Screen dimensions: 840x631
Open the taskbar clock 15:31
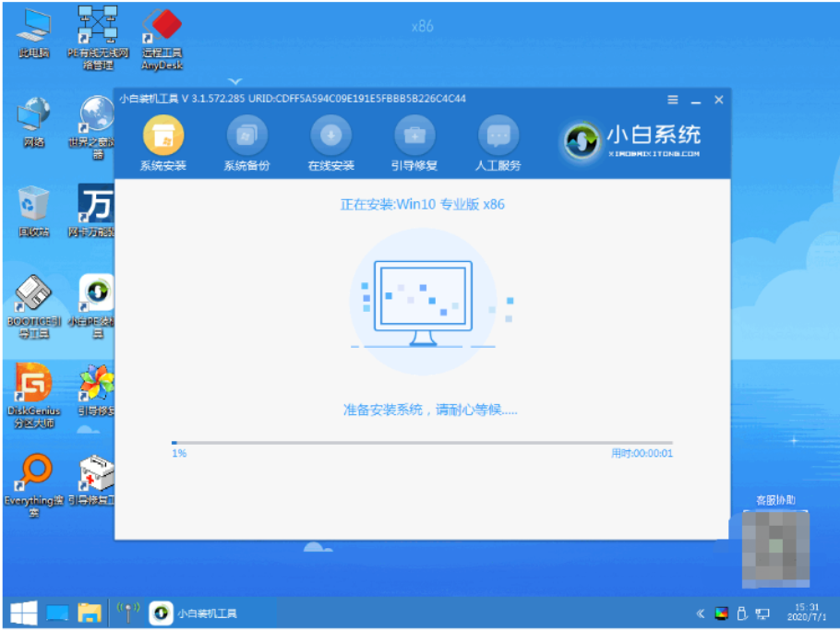tap(807, 613)
